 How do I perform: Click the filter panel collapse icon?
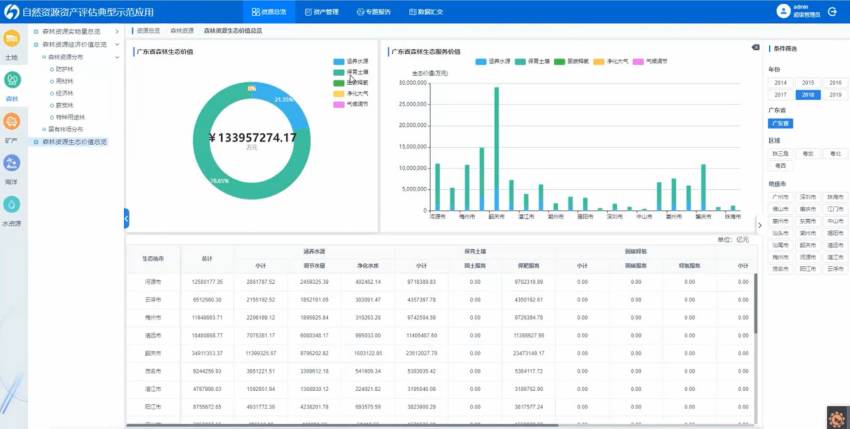coord(755,48)
